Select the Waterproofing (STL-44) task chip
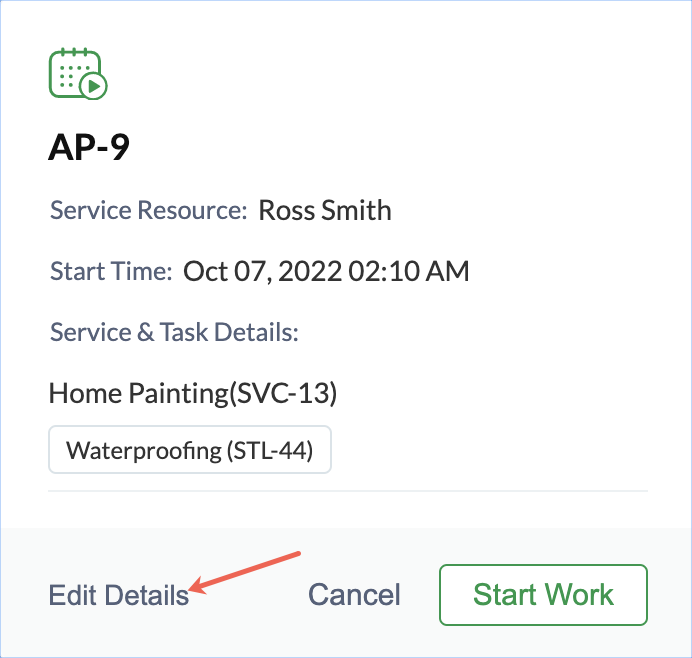 [x=190, y=451]
